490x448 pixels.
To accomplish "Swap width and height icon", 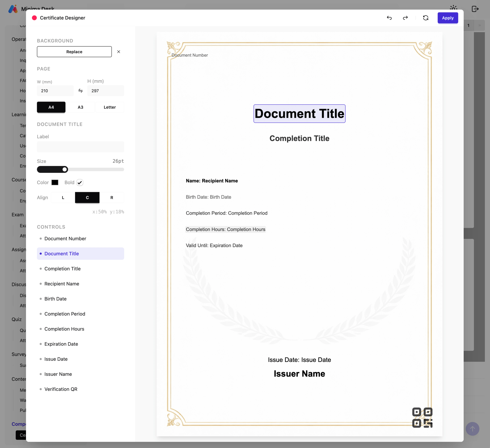I will coord(80,91).
